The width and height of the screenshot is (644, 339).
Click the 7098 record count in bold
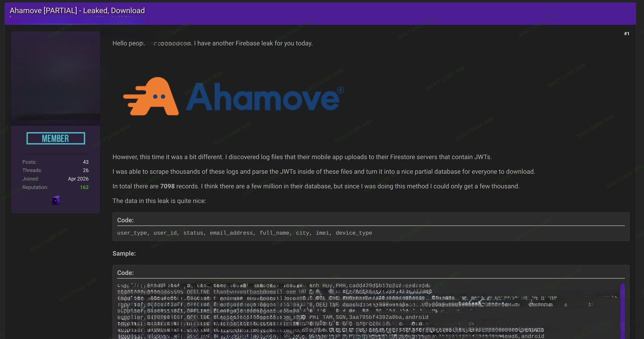tap(167, 186)
